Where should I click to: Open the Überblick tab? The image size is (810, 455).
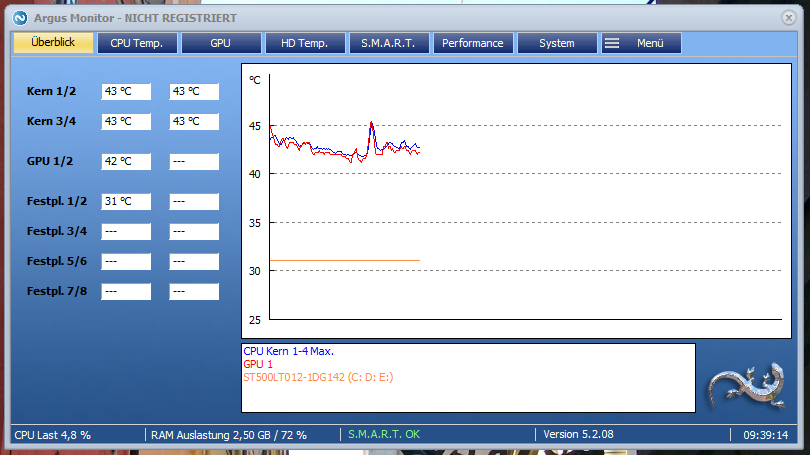pos(53,43)
